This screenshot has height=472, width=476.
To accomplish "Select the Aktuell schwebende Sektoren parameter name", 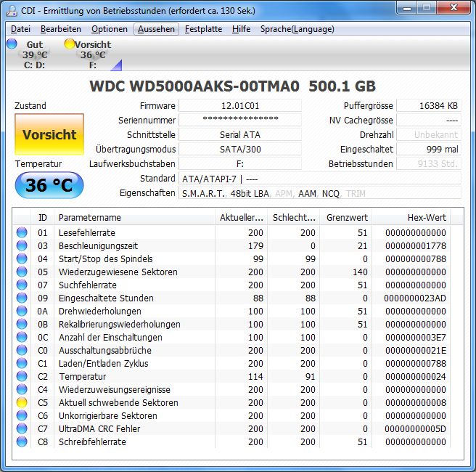I will click(x=118, y=402).
